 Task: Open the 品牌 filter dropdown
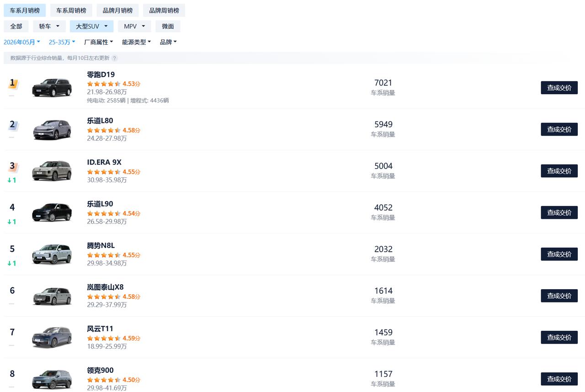click(x=168, y=42)
